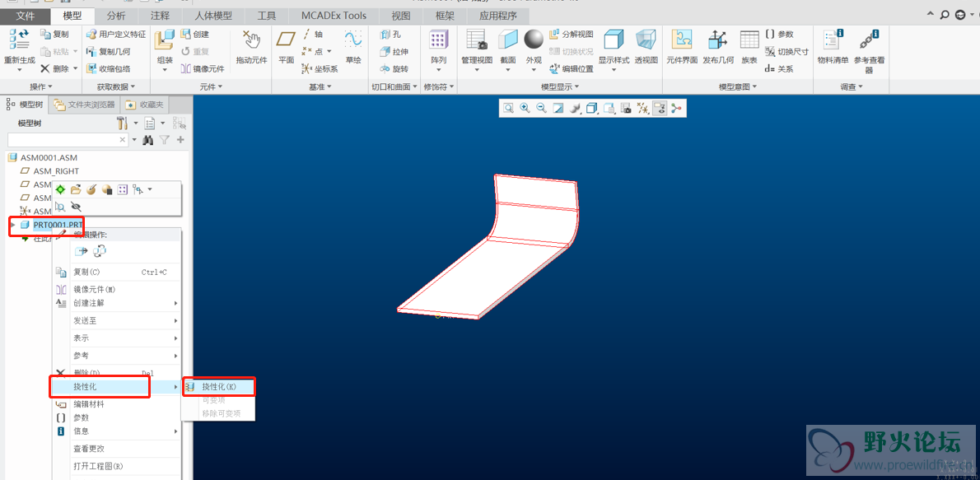
Task: Switch to the 人体模型 ribbon tab
Action: pos(212,16)
